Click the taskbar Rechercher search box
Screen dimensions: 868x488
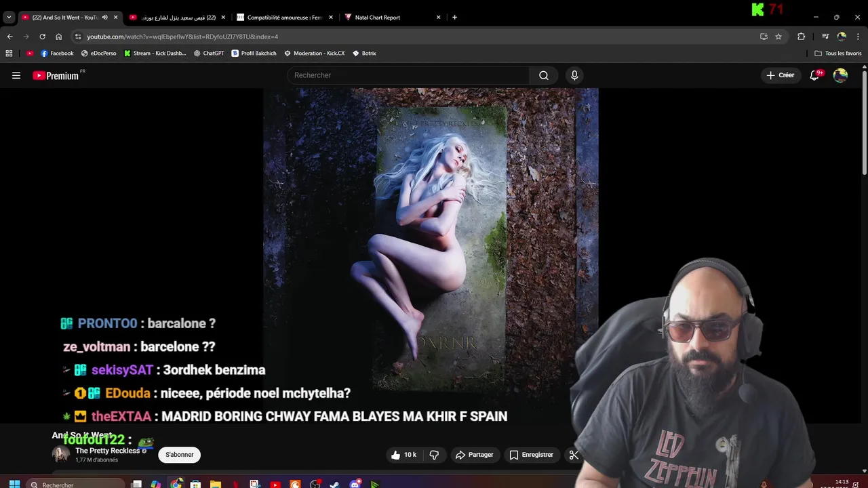pyautogui.click(x=76, y=484)
